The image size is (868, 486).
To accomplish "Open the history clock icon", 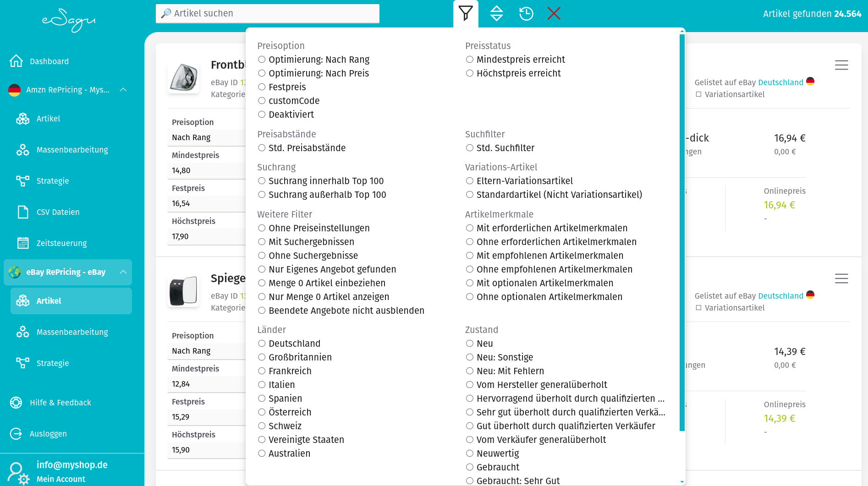I will click(526, 13).
